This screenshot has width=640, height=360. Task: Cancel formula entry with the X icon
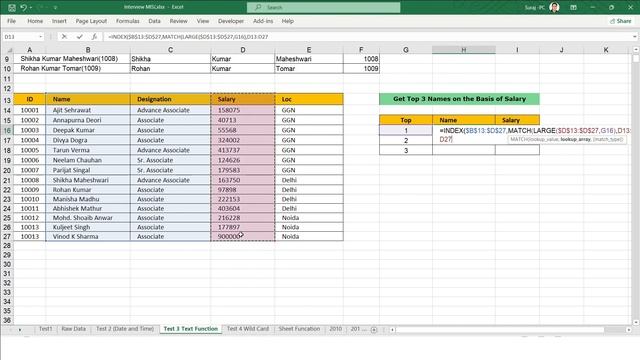64,37
